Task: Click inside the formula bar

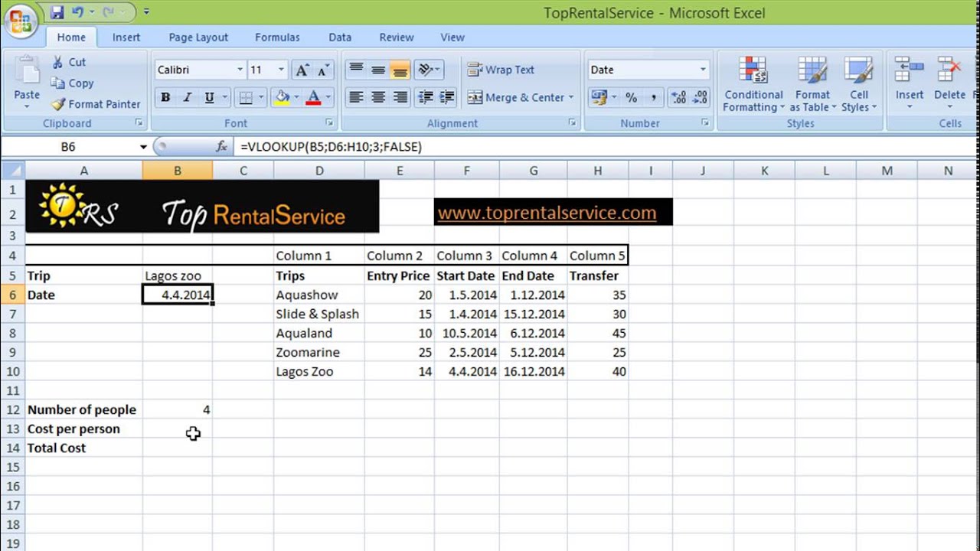Action: point(605,146)
